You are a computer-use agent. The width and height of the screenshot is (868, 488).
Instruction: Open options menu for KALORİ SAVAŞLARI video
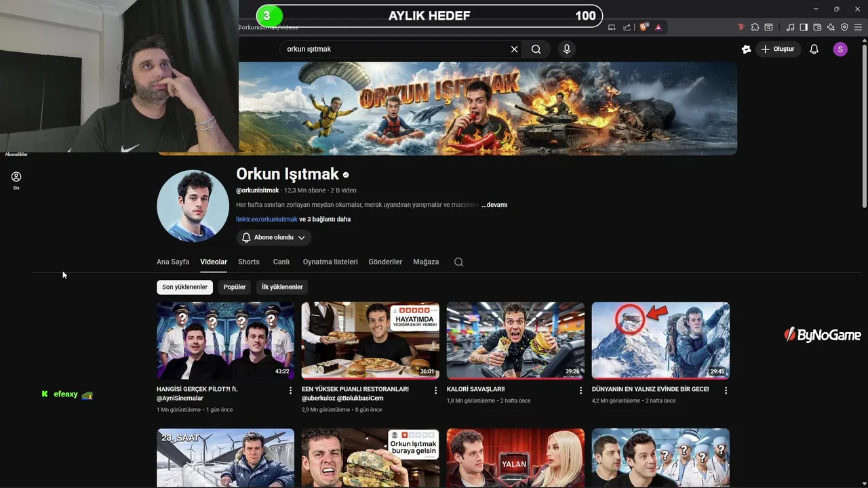pos(580,390)
